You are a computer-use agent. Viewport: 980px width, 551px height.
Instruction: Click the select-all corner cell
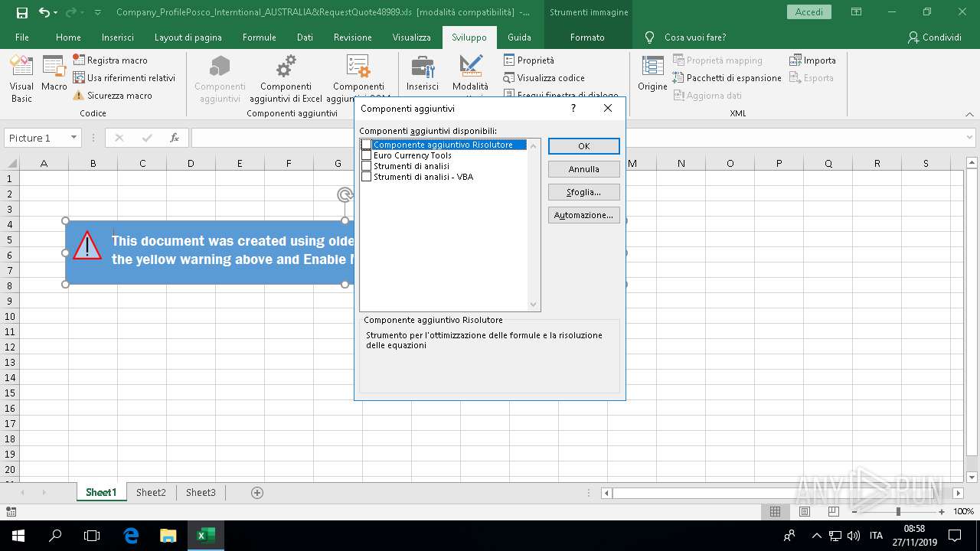click(10, 163)
